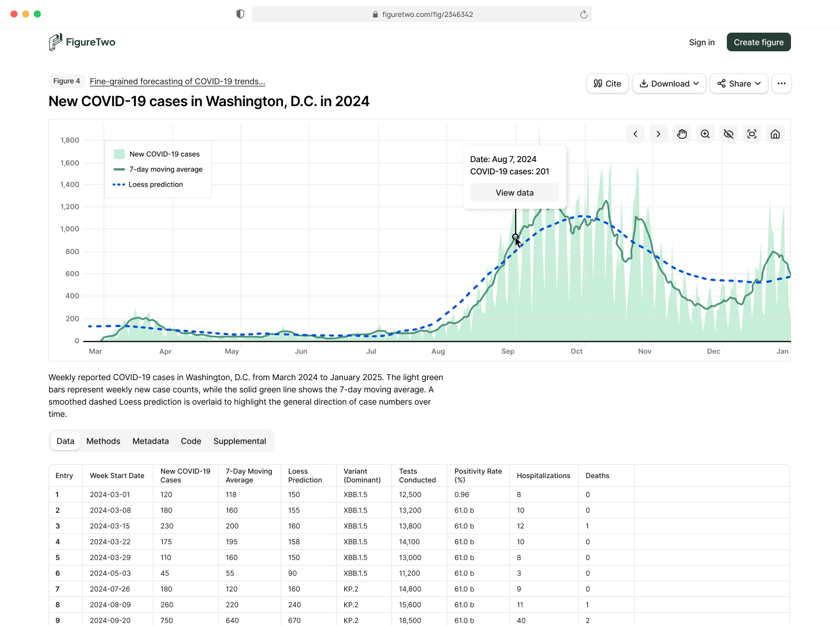Screen dimensions: 840x625
Task: Reload the page in address bar
Action: pyautogui.click(x=583, y=15)
